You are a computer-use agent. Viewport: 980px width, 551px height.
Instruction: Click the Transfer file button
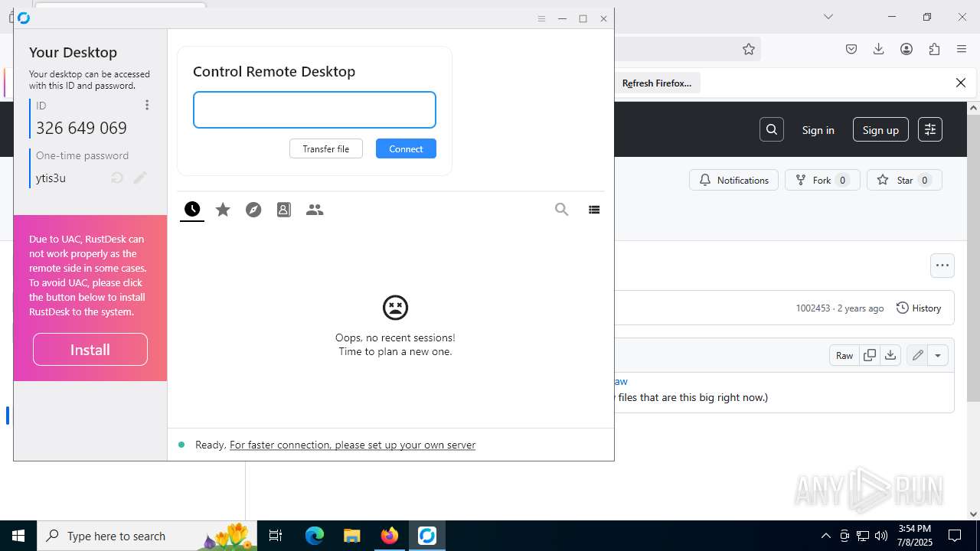(x=326, y=148)
